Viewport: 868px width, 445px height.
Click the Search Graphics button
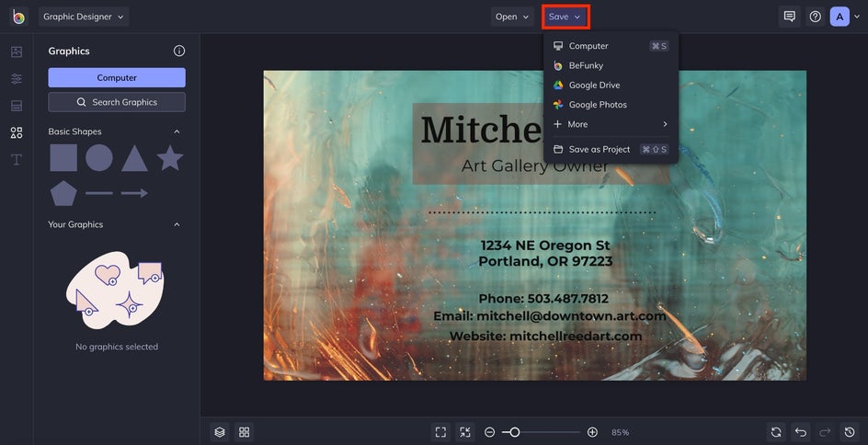tap(117, 102)
